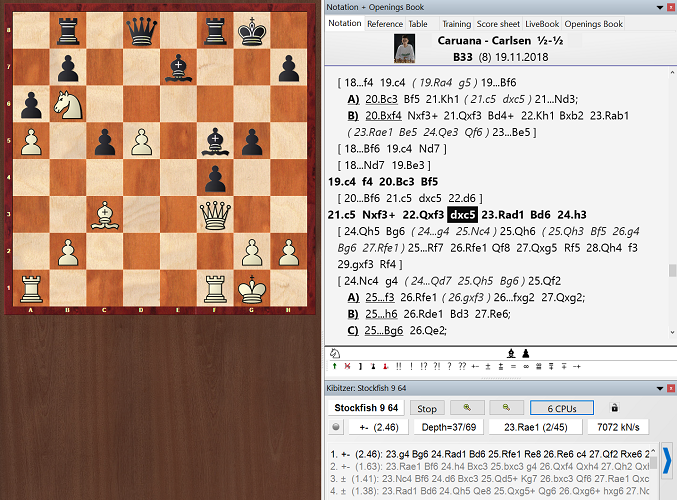677x500 pixels.
Task: Click the delete variation red X icon
Action: (346, 366)
